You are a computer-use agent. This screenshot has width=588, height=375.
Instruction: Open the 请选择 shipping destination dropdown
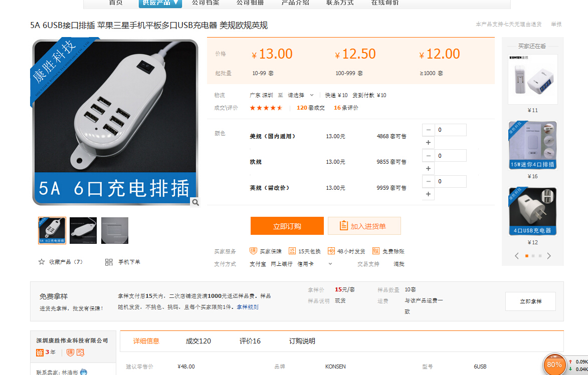pos(300,95)
